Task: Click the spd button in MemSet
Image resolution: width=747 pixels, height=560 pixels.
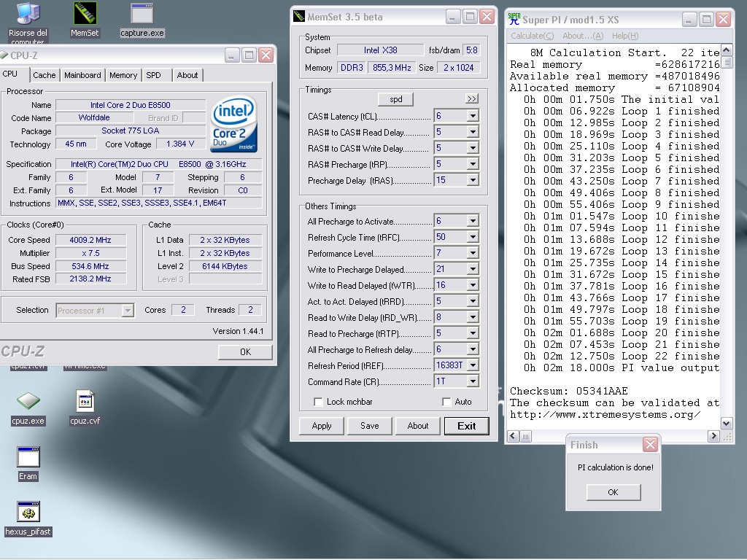Action: click(395, 99)
